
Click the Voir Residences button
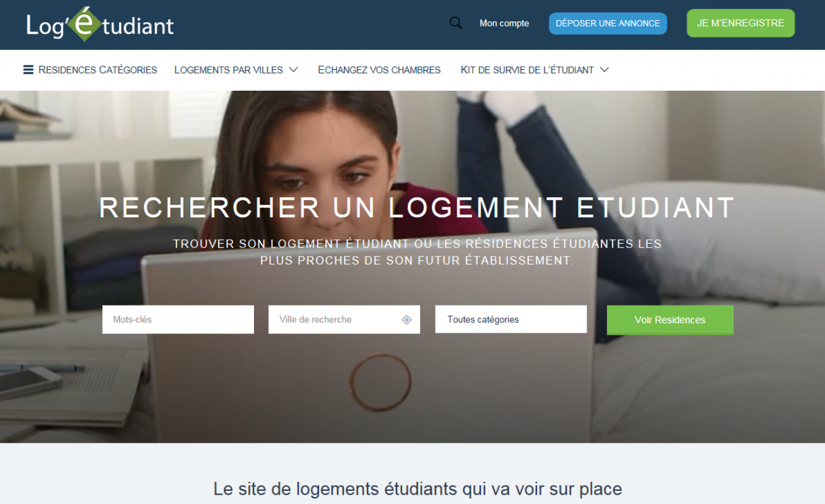pyautogui.click(x=670, y=320)
